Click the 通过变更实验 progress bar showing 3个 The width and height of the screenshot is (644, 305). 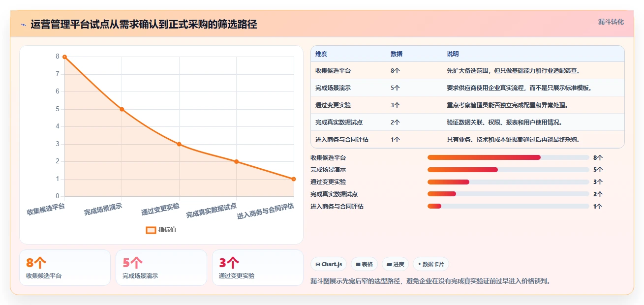click(508, 182)
